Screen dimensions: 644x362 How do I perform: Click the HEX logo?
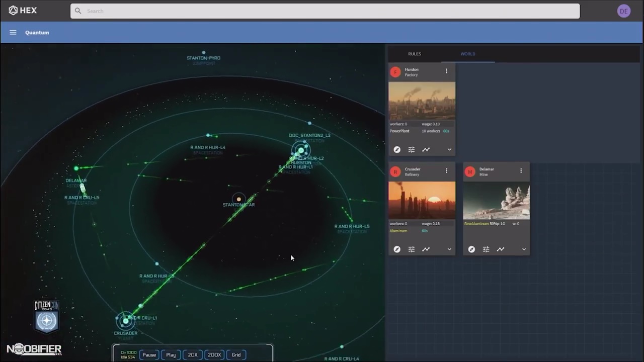pyautogui.click(x=23, y=11)
